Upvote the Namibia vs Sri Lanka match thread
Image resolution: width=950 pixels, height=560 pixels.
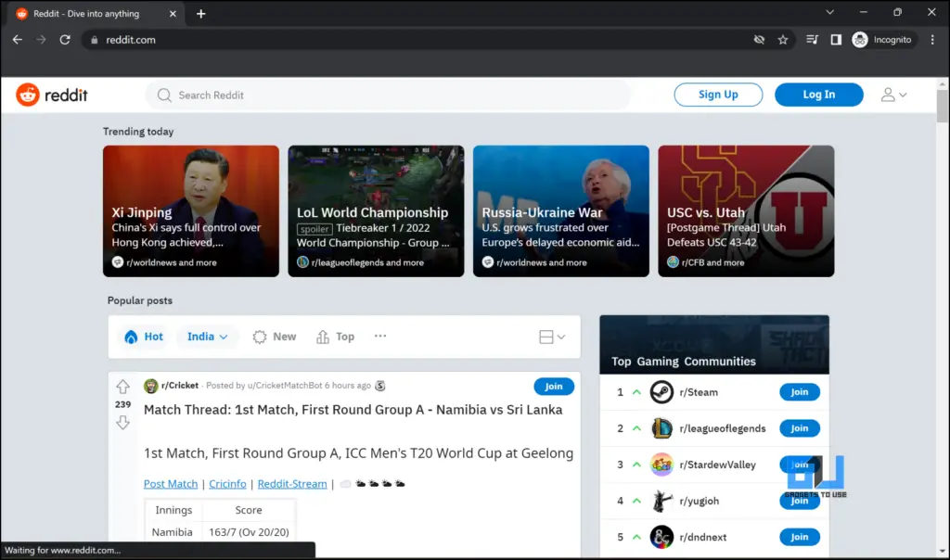122,387
